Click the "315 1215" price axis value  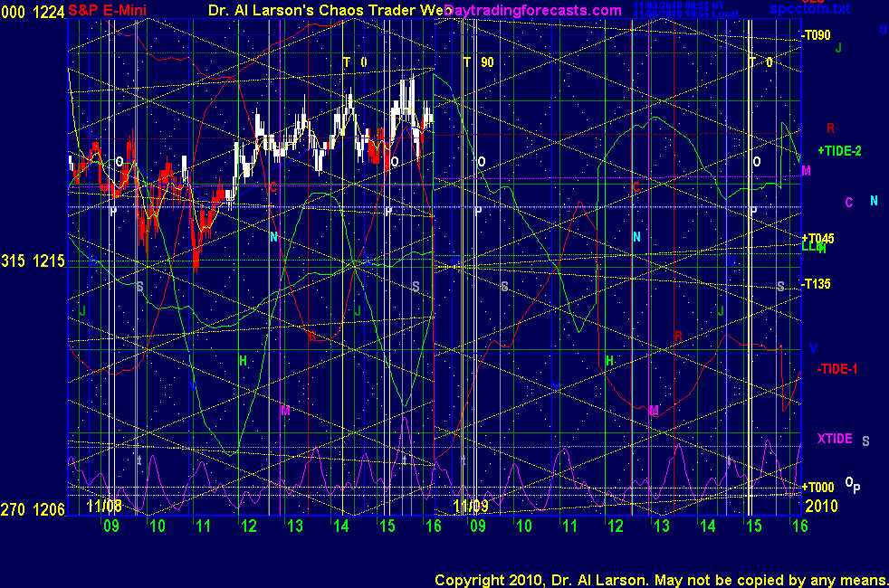[33, 261]
